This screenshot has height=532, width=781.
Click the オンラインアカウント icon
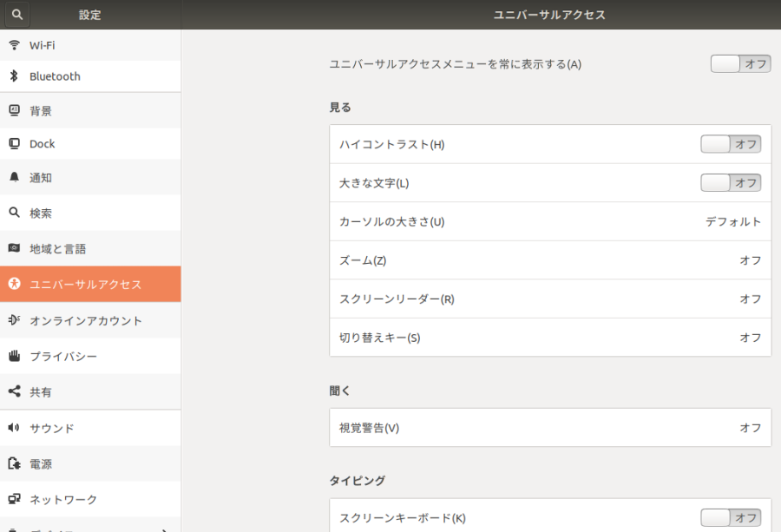[15, 319]
